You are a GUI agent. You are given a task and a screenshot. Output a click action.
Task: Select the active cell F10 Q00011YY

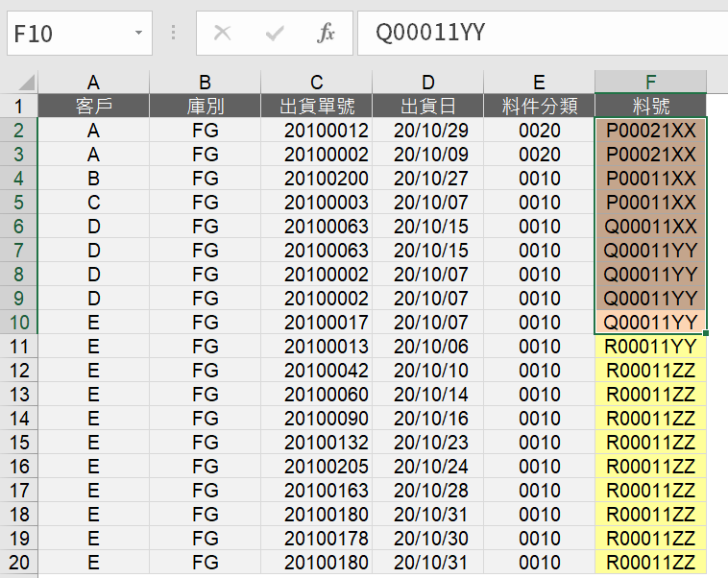(x=650, y=323)
